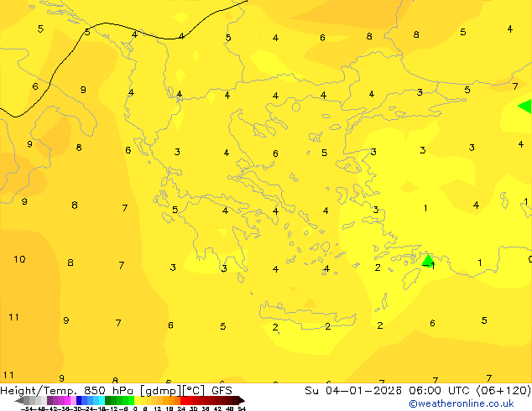Click the '-54' legend scale label
The width and height of the screenshot is (532, 411).
(x=27, y=408)
